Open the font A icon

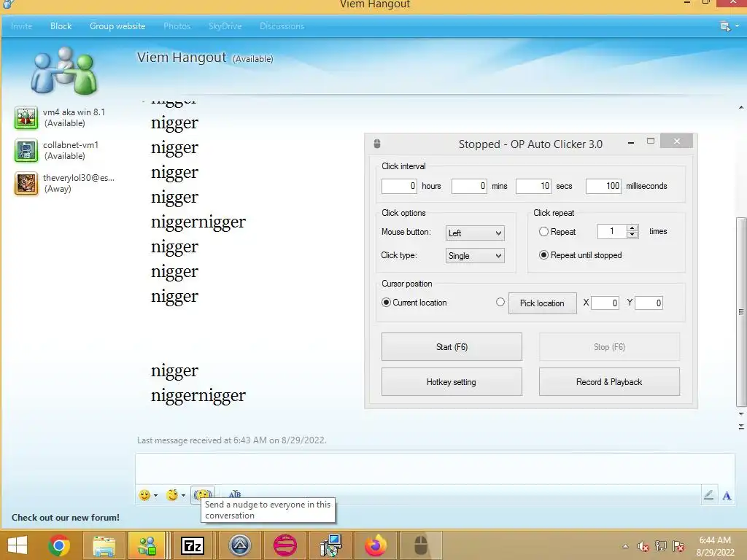727,496
